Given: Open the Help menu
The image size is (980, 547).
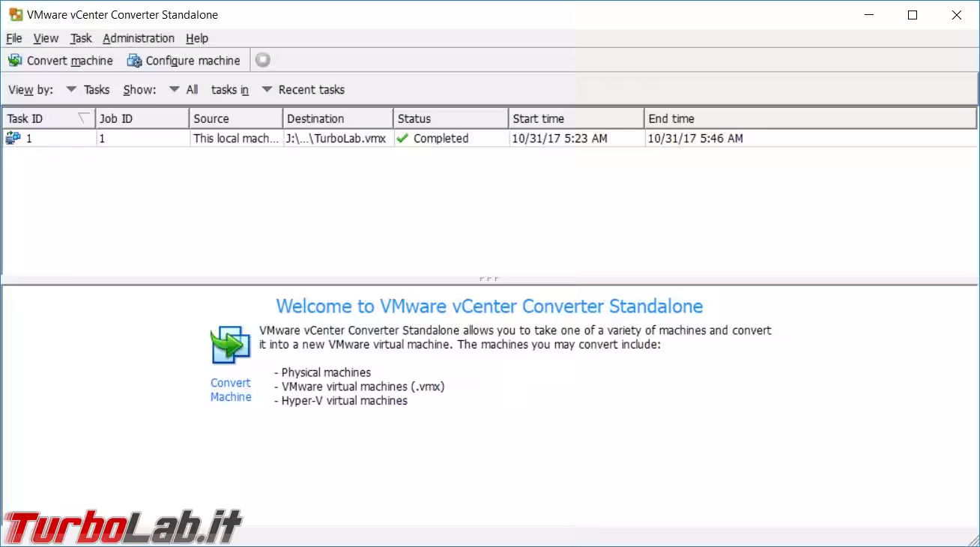Looking at the screenshot, I should [x=197, y=38].
